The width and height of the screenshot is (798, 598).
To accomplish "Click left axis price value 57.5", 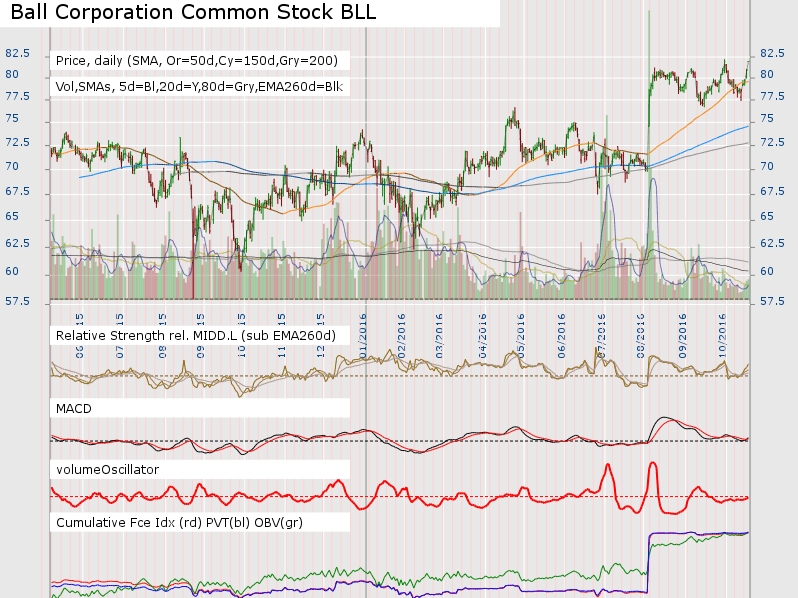I will point(18,301).
